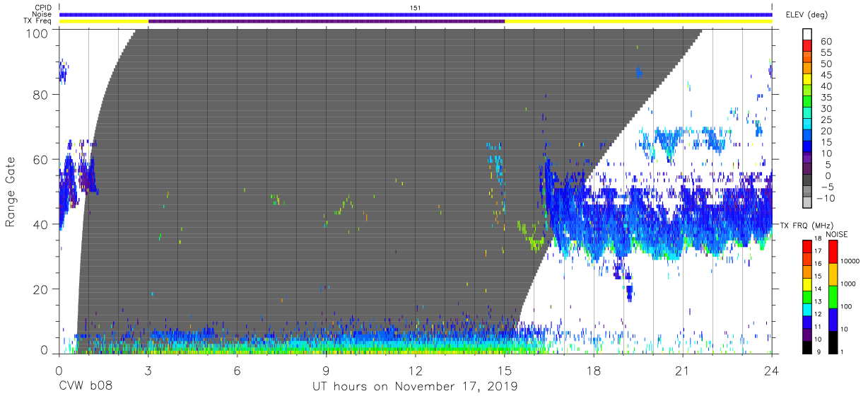Select the blue Noise timeline bar
This screenshot has height=401, width=868.
416,14
